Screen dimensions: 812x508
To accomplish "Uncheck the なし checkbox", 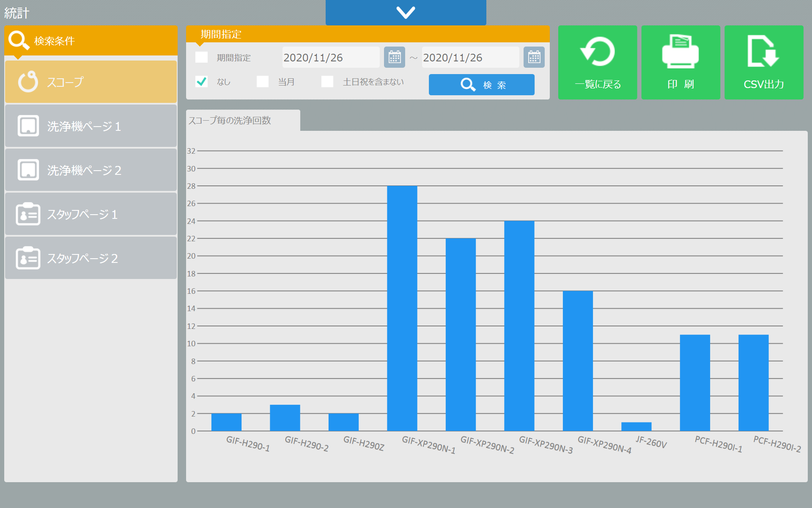I will click(x=201, y=81).
